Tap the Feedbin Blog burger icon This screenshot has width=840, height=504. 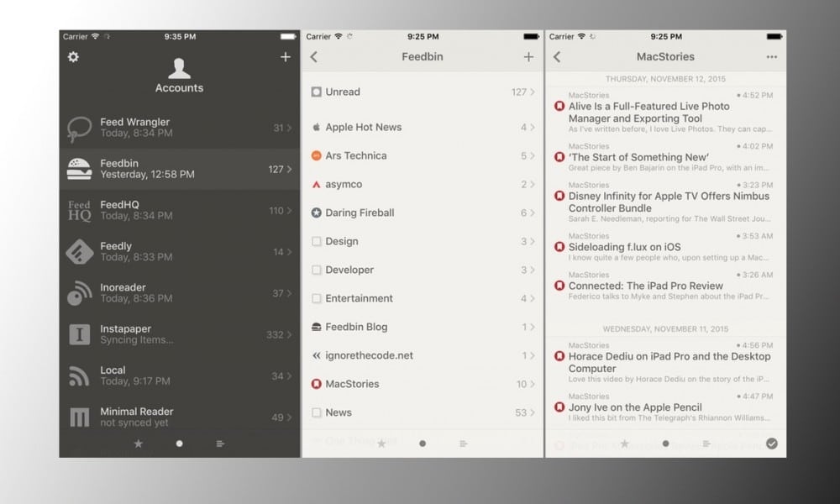point(316,327)
